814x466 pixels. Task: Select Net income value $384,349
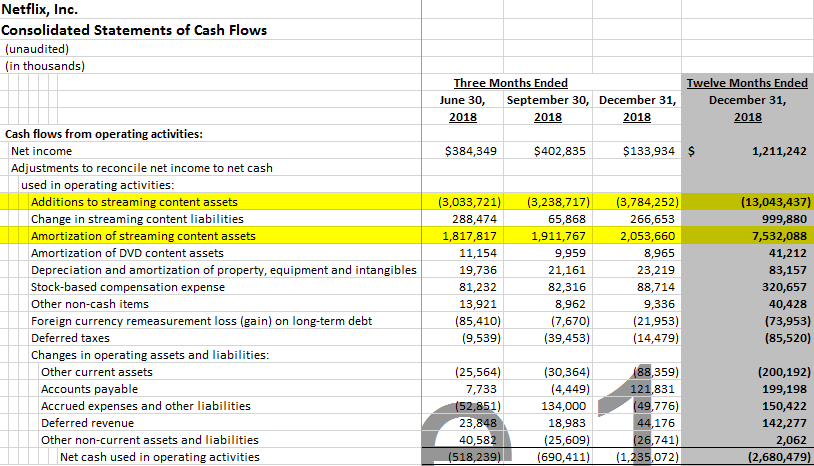[471, 151]
